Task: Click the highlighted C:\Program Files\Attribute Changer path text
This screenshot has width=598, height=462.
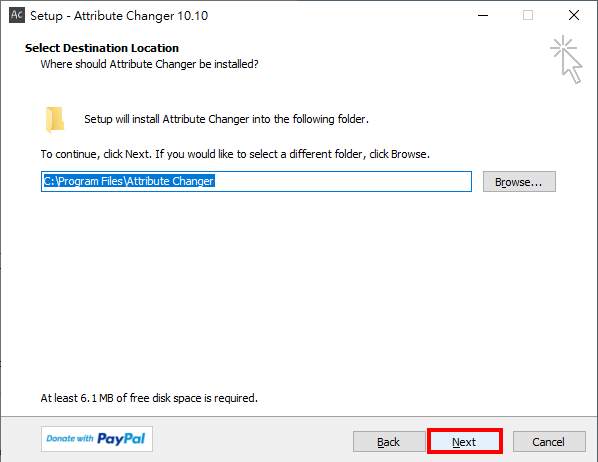Action: pos(129,181)
